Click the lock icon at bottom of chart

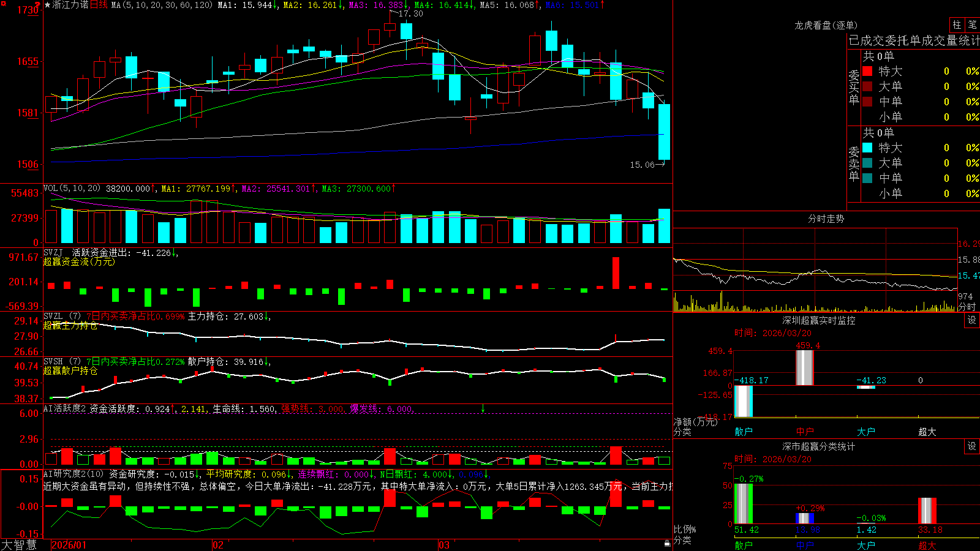(x=668, y=544)
